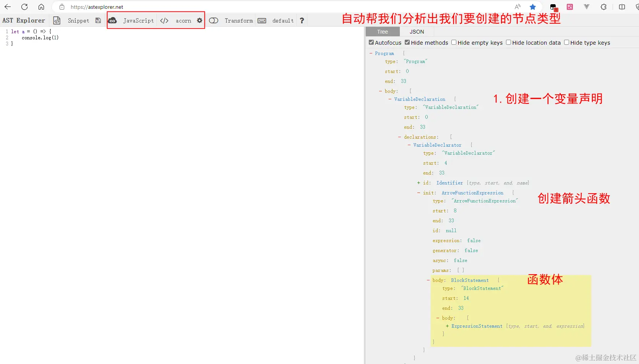Enable Hide type keys
Image resolution: width=639 pixels, height=364 pixels.
pos(566,42)
